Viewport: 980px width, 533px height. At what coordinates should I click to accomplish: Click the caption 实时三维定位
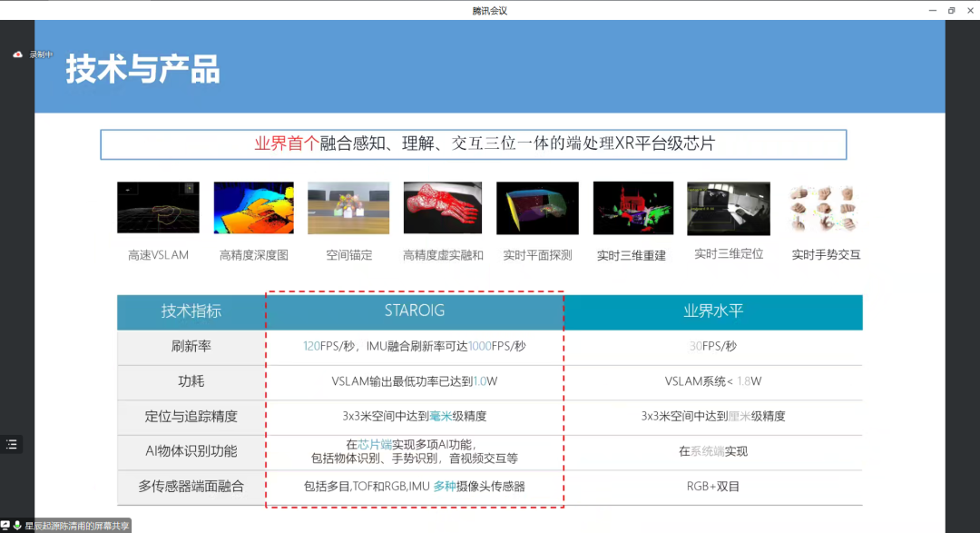click(729, 254)
